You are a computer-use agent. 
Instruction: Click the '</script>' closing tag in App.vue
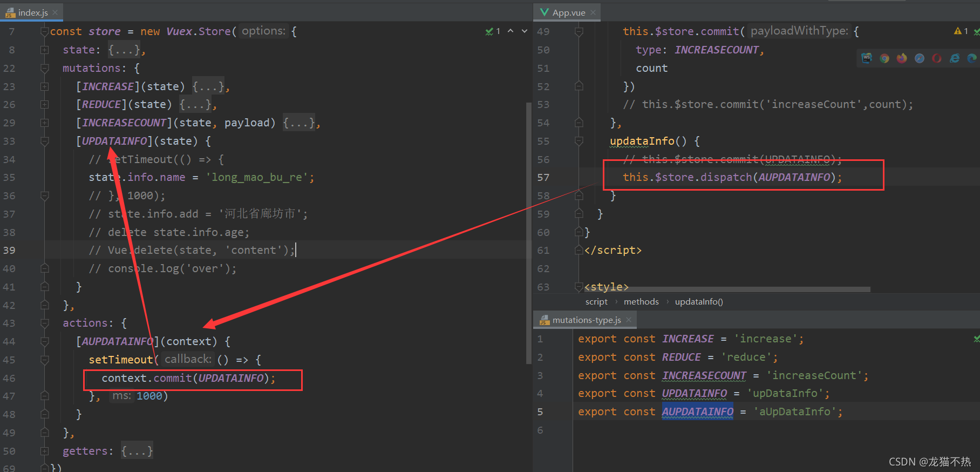tap(613, 250)
